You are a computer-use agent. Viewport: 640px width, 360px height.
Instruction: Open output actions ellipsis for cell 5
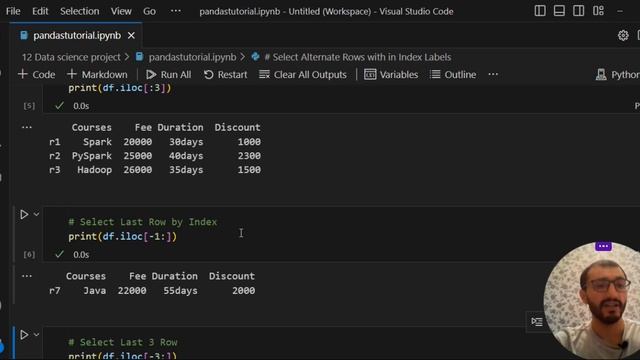coord(27,127)
